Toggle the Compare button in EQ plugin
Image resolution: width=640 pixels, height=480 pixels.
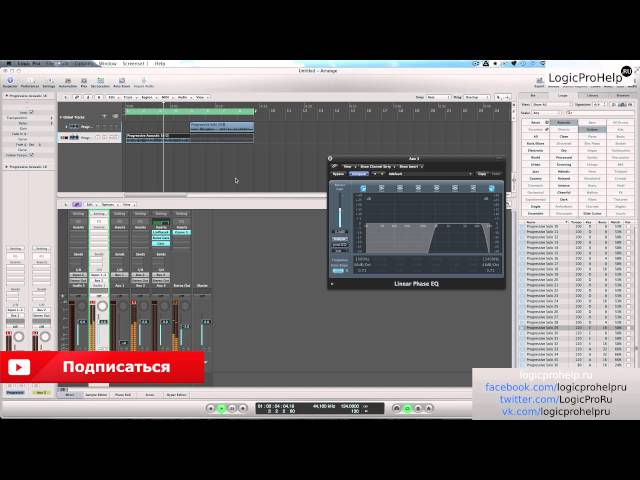[x=359, y=174]
